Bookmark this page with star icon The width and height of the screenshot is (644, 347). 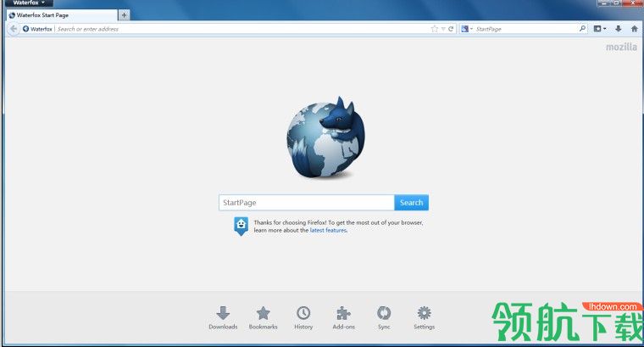pyautogui.click(x=435, y=29)
